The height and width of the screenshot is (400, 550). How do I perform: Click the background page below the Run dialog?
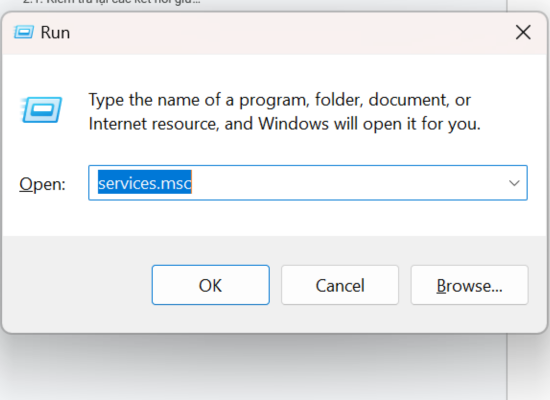pyautogui.click(x=253, y=370)
